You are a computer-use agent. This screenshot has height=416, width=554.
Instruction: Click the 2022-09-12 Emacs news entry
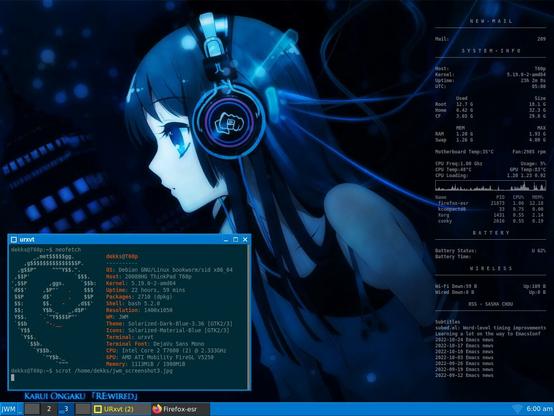tap(464, 375)
